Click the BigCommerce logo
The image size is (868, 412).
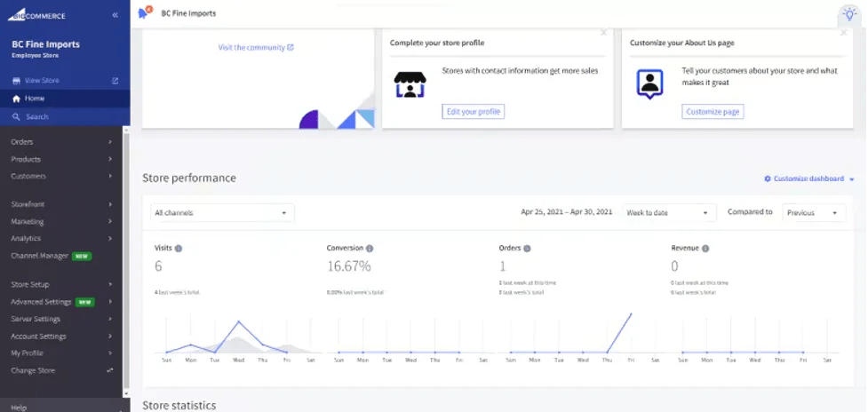coord(36,15)
